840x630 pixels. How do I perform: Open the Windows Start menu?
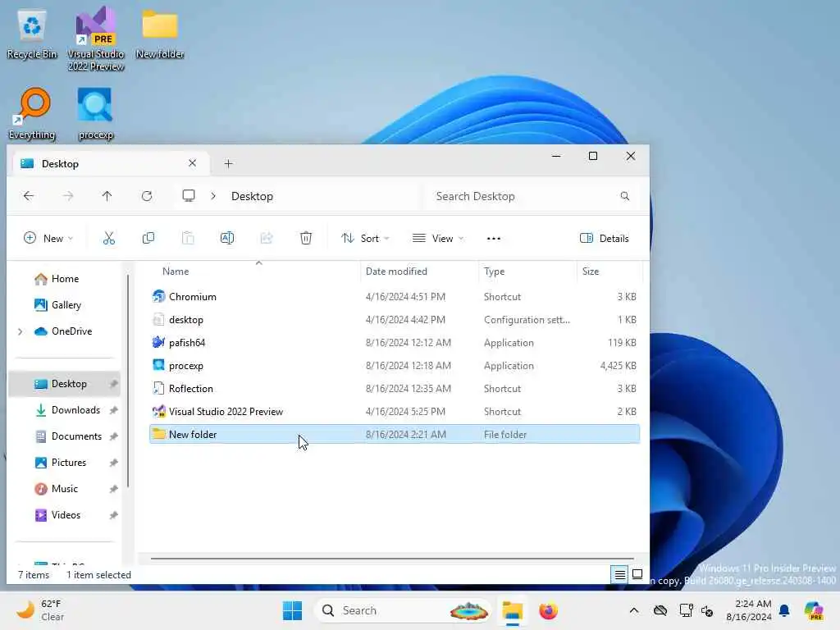293,610
